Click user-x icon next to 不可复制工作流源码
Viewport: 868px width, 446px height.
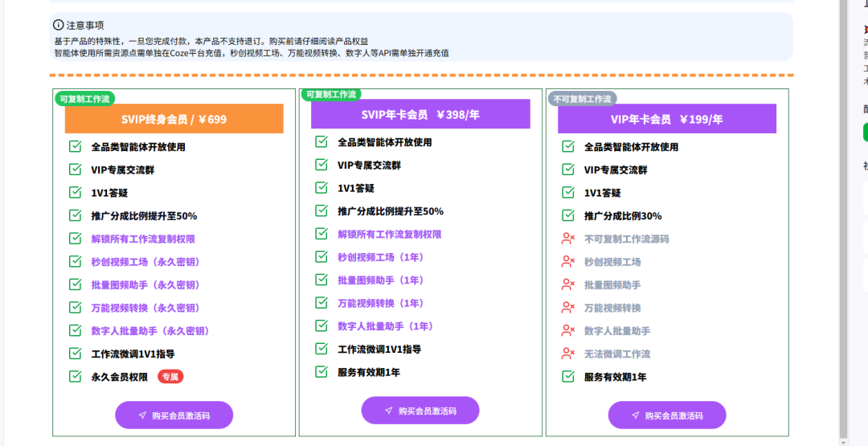click(568, 239)
